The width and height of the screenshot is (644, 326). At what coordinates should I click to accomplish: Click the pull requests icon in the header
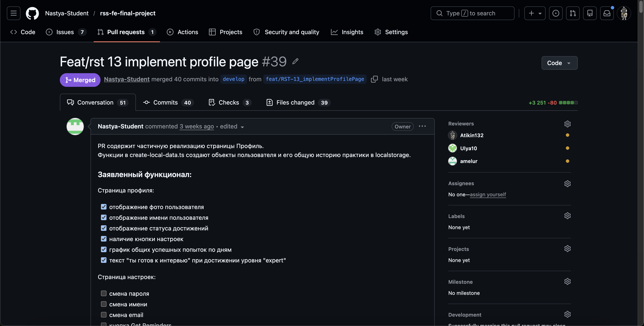[573, 13]
